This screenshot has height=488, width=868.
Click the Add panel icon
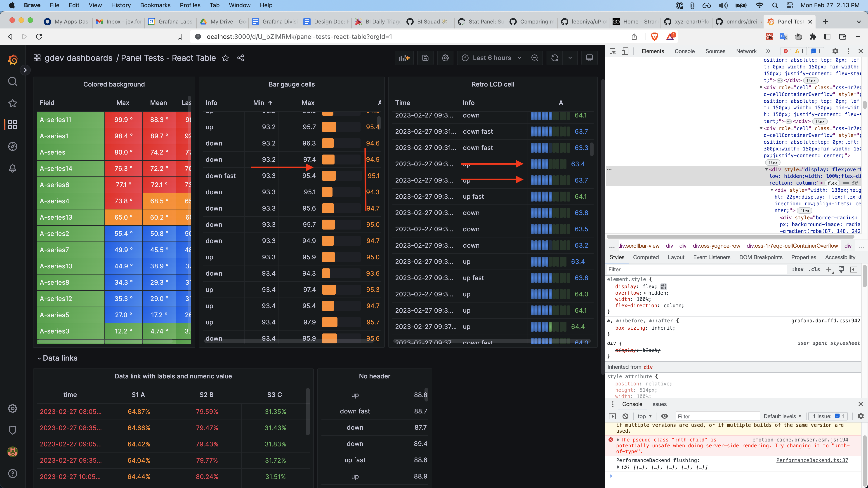pos(404,58)
